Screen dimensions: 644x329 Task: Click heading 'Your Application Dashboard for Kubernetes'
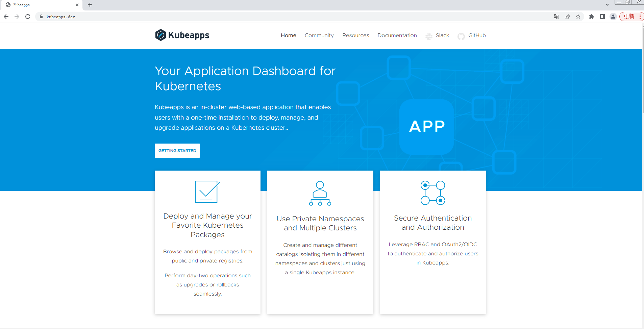click(x=245, y=78)
